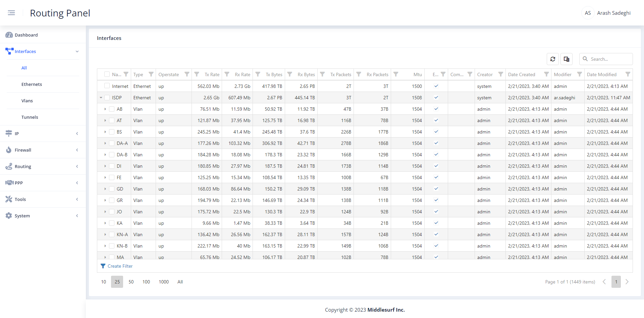Open the Creator column filter icon
Viewport: 644px width, 318px height.
(500, 74)
